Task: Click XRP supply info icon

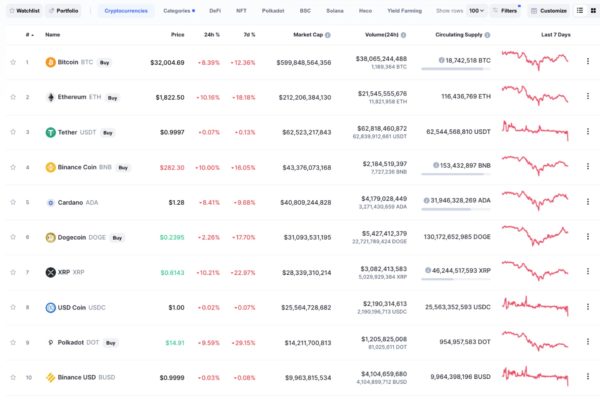Action: [x=428, y=270]
